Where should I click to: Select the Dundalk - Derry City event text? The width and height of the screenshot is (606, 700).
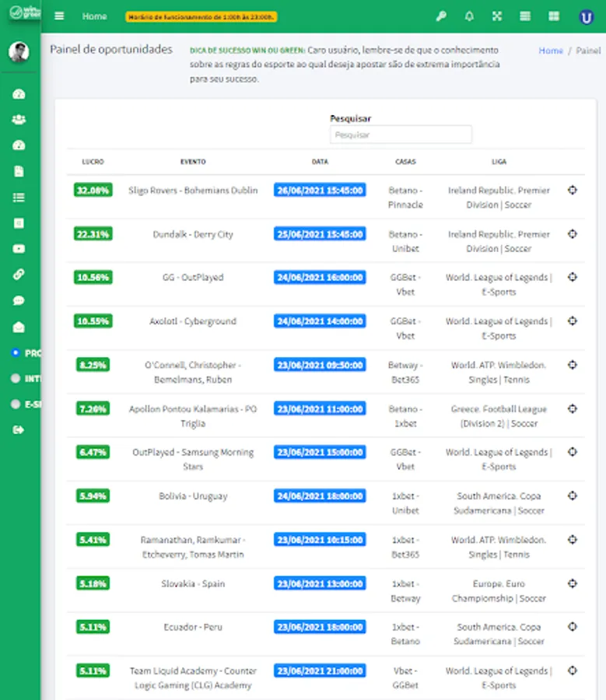193,234
